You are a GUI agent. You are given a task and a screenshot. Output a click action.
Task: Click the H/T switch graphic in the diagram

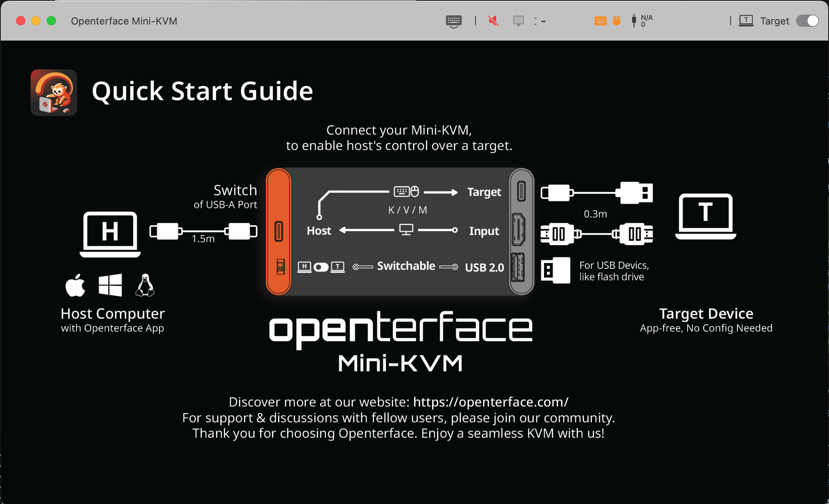pyautogui.click(x=321, y=267)
